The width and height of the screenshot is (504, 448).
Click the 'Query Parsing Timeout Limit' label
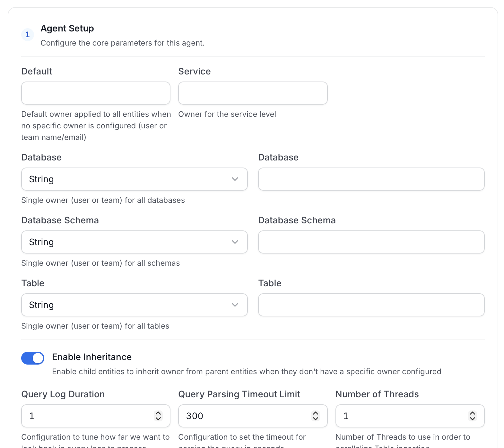click(x=239, y=394)
